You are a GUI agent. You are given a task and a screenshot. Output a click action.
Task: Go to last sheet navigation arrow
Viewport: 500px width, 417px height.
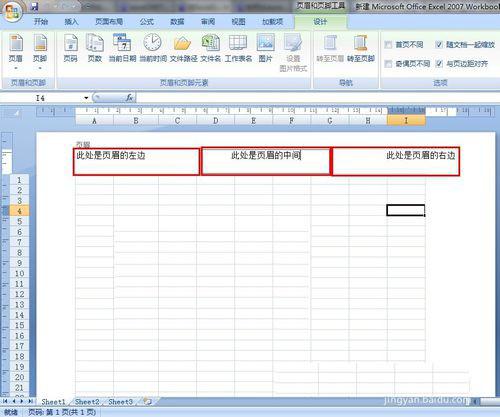tap(30, 401)
